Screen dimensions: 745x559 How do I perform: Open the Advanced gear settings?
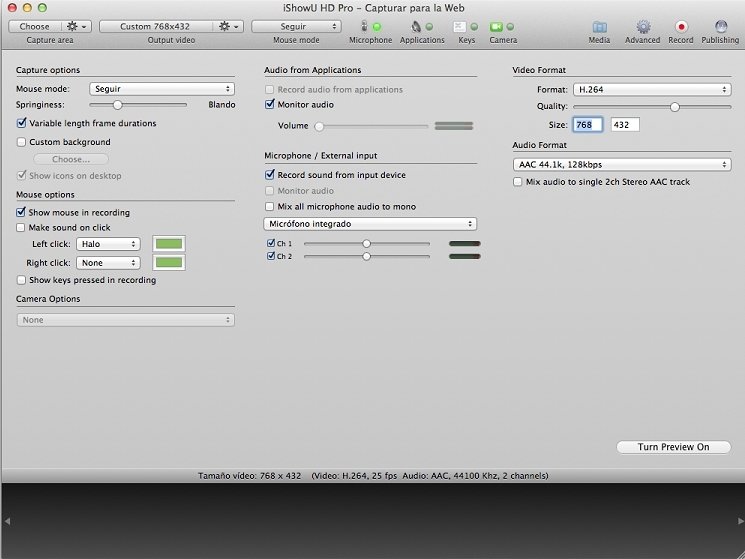click(643, 27)
